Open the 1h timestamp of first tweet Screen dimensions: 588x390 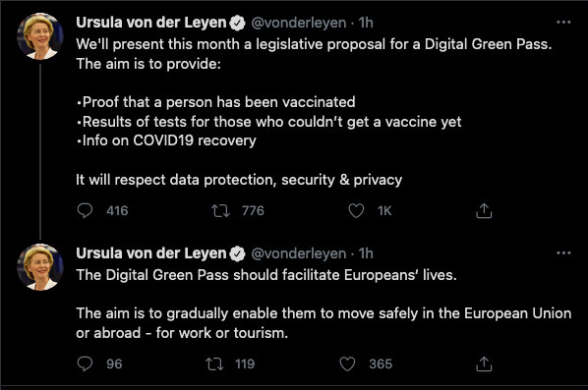click(x=366, y=23)
